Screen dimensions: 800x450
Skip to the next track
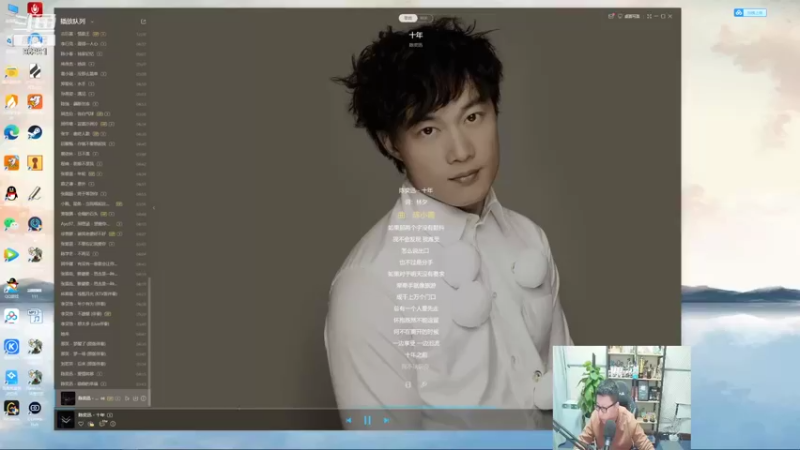pos(386,420)
